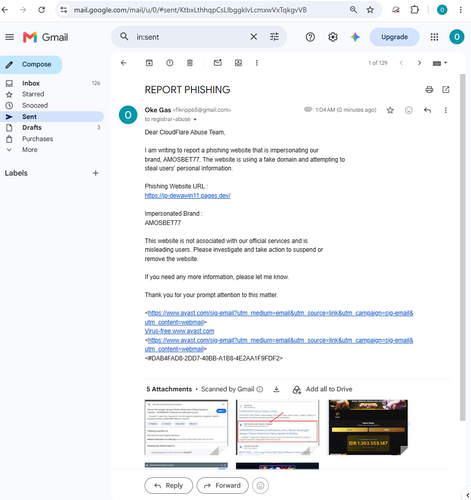
Task: Click the Forward button
Action: (222, 485)
